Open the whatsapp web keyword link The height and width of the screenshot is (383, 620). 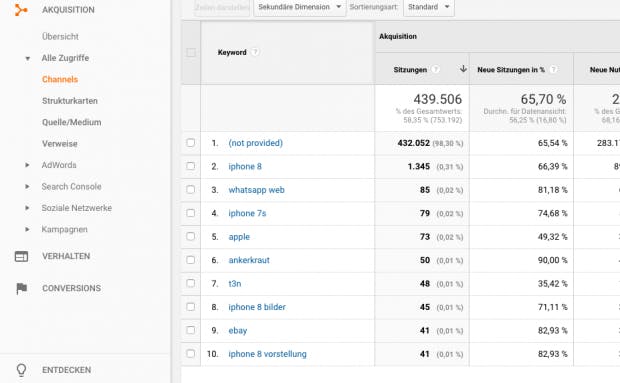(256, 190)
